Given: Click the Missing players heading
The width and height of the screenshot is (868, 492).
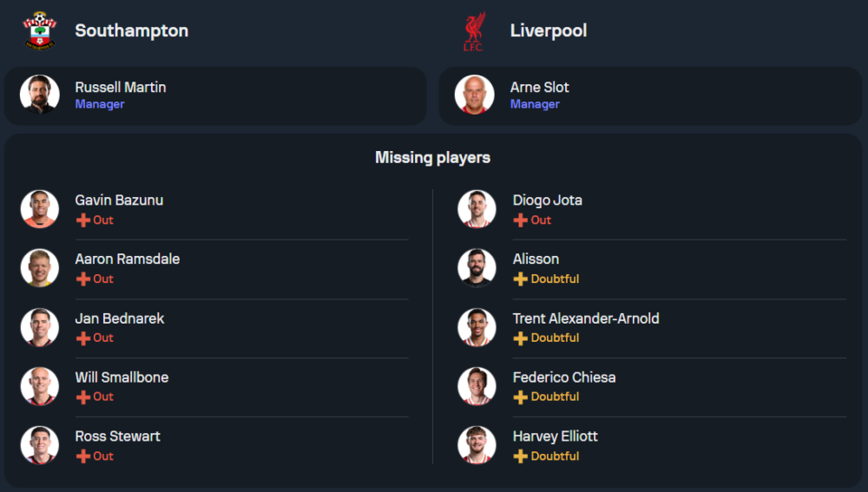Looking at the screenshot, I should [432, 157].
